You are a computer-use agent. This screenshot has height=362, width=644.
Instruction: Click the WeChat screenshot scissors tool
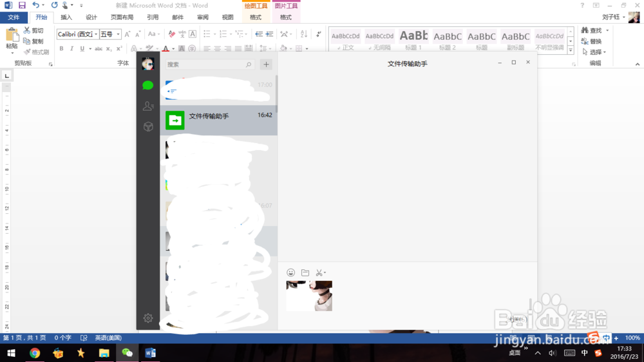[319, 272]
